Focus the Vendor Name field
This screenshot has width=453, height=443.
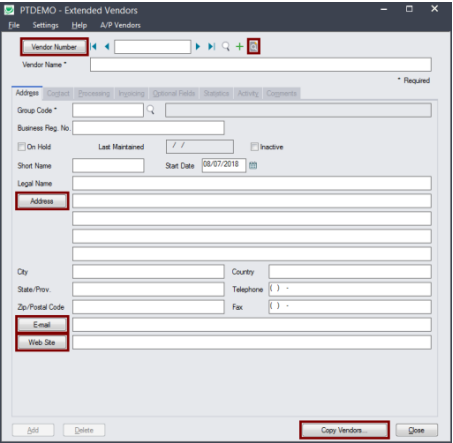261,65
